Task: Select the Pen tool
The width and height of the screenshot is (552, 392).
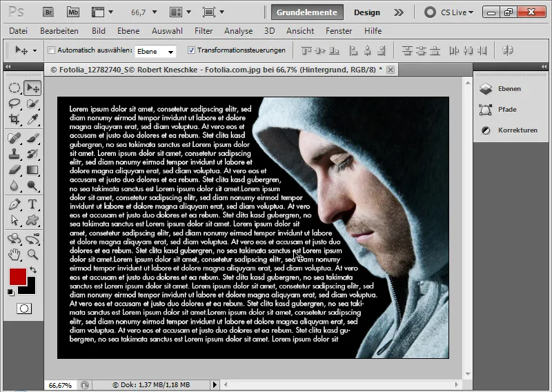Action: 14,204
